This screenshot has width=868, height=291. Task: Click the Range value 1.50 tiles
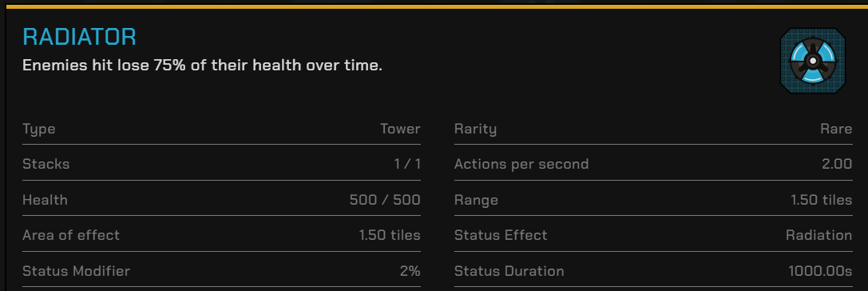click(x=822, y=200)
